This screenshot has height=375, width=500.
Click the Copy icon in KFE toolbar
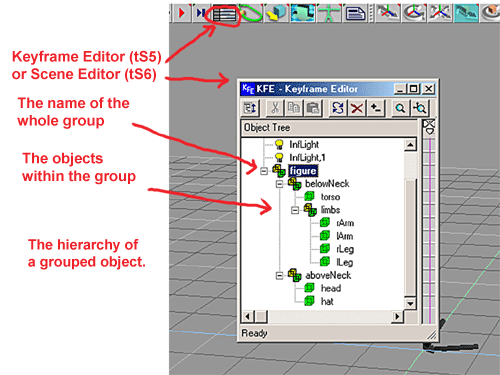[x=294, y=108]
